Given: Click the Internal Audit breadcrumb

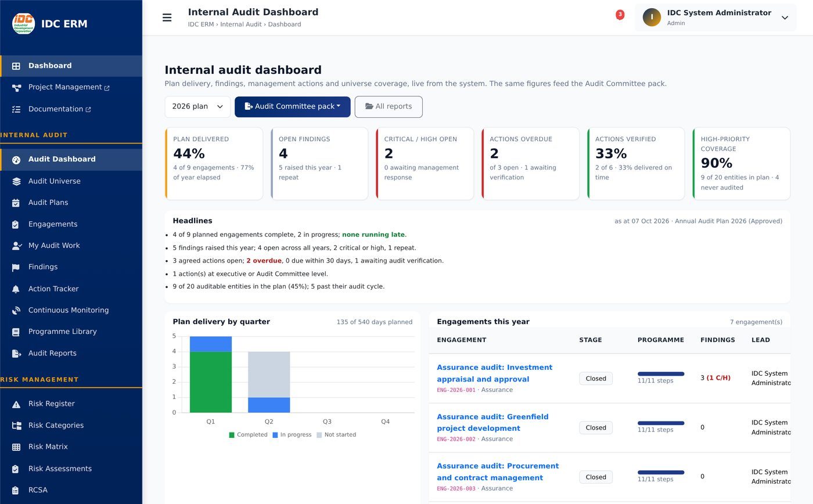Looking at the screenshot, I should pos(240,24).
